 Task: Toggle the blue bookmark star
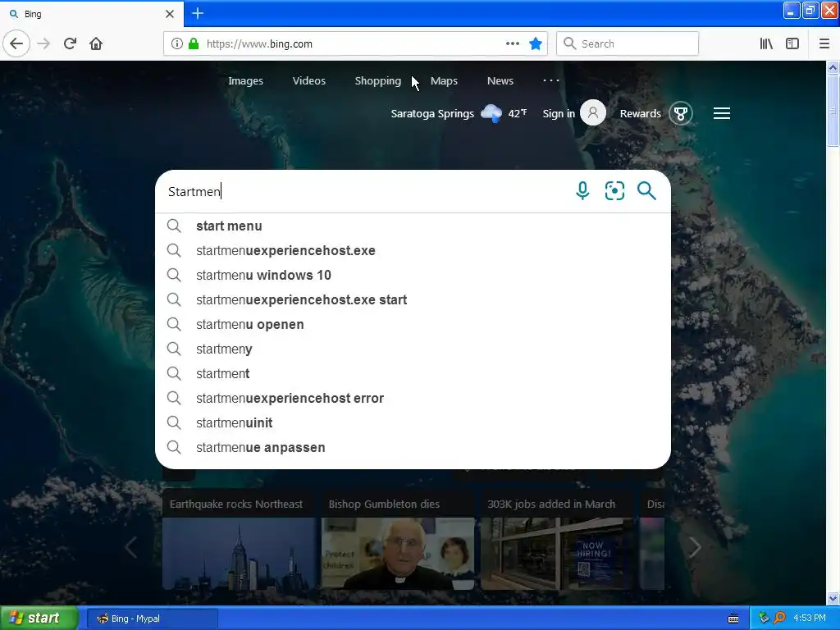point(535,43)
